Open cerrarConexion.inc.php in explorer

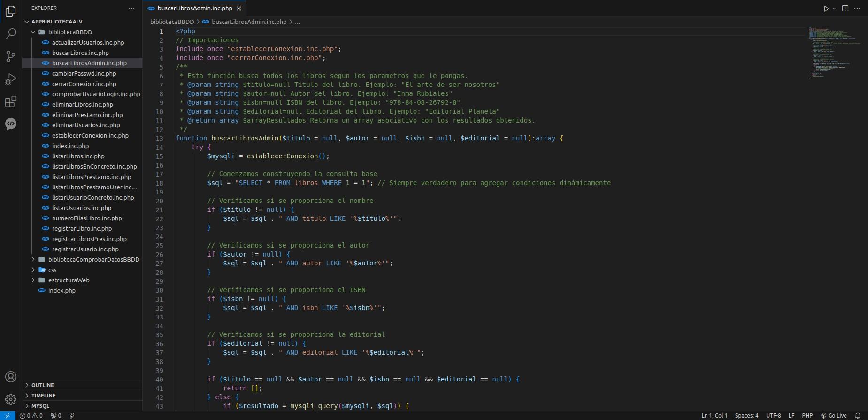[x=82, y=84]
